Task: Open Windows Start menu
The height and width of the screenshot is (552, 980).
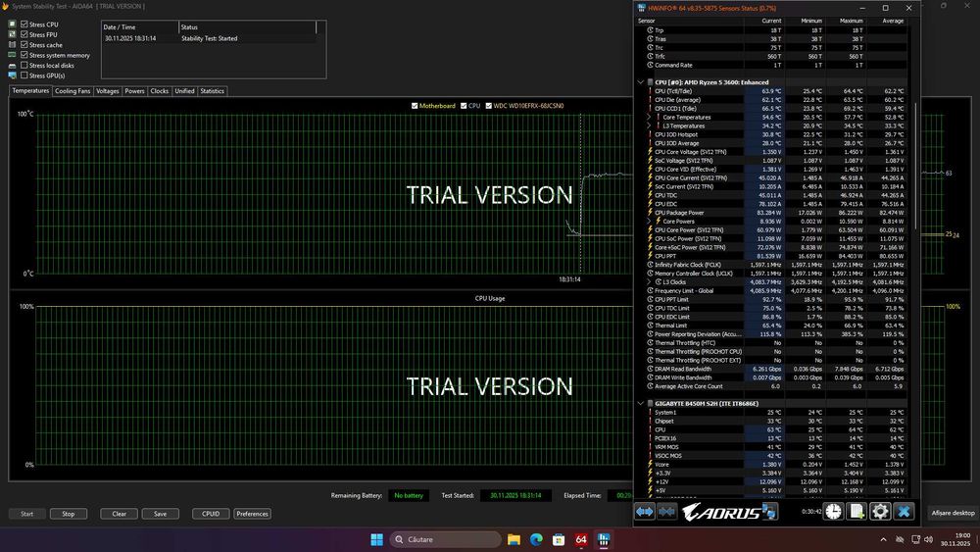Action: [x=377, y=539]
